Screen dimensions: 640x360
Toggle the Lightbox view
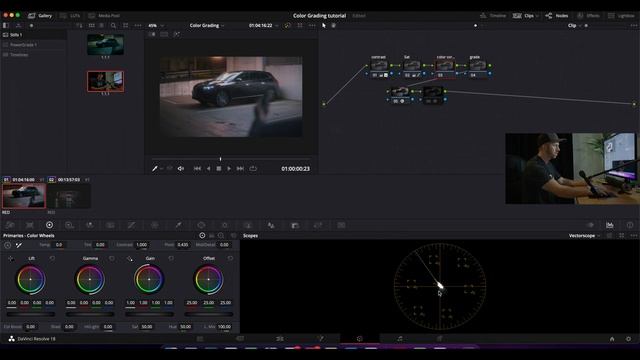pyautogui.click(x=621, y=16)
